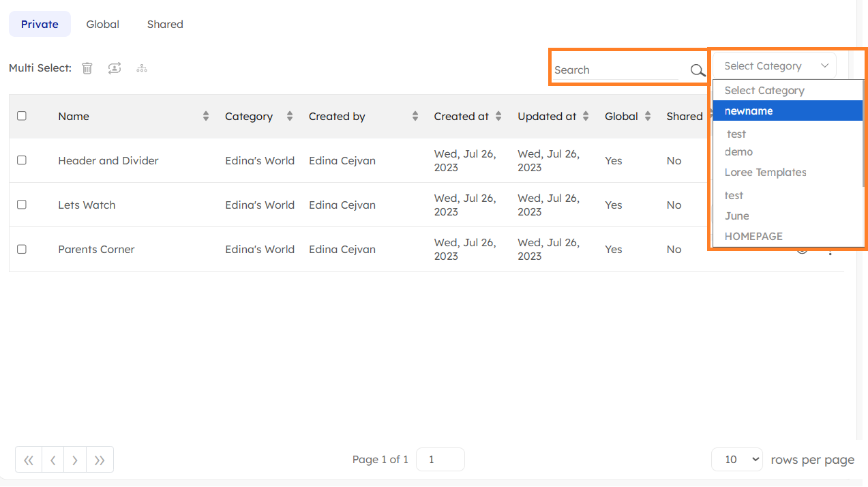Choose Loree Templates from category list
The width and height of the screenshot is (868, 487).
[x=765, y=173]
